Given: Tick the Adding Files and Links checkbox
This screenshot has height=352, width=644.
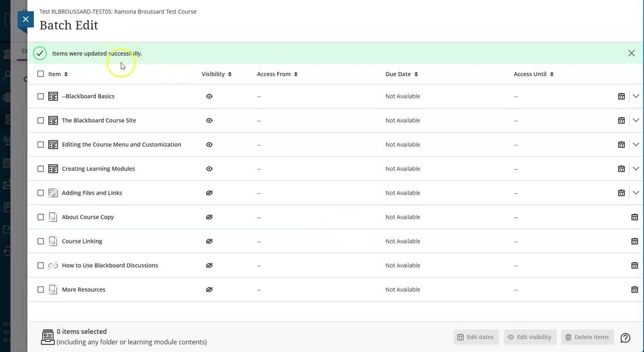Looking at the screenshot, I should 41,193.
